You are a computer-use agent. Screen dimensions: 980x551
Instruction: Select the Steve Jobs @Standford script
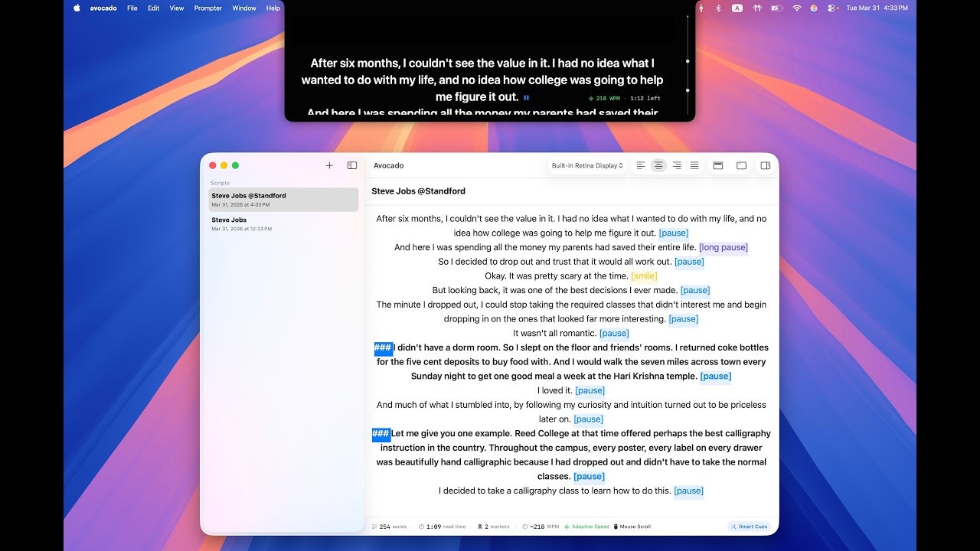[x=283, y=199]
